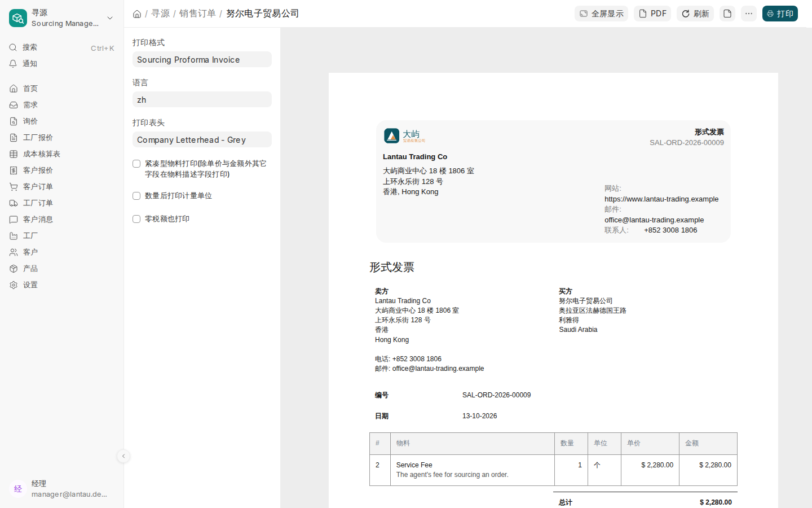Click 'SAL-ORD-2026-00009' in the letterhead
The image size is (812, 508).
click(687, 143)
